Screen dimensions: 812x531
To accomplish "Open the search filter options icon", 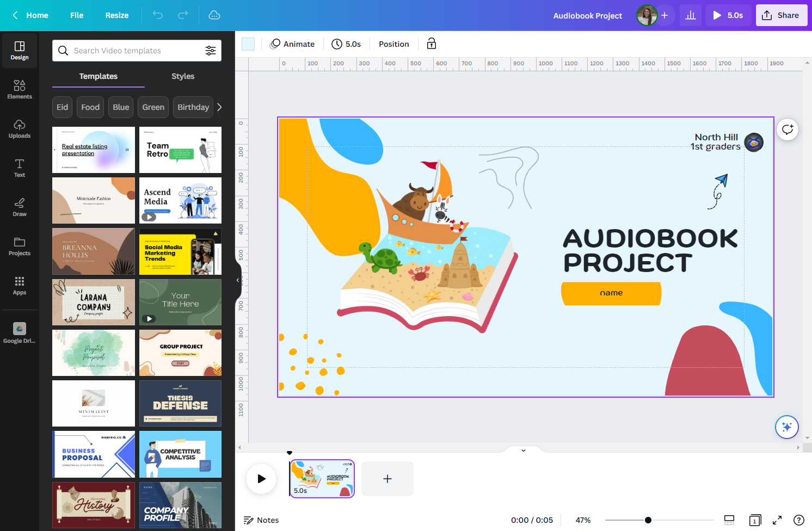I will tap(211, 51).
